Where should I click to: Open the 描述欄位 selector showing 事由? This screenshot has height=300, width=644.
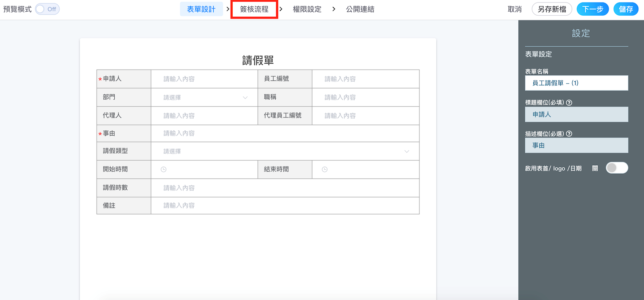click(576, 146)
